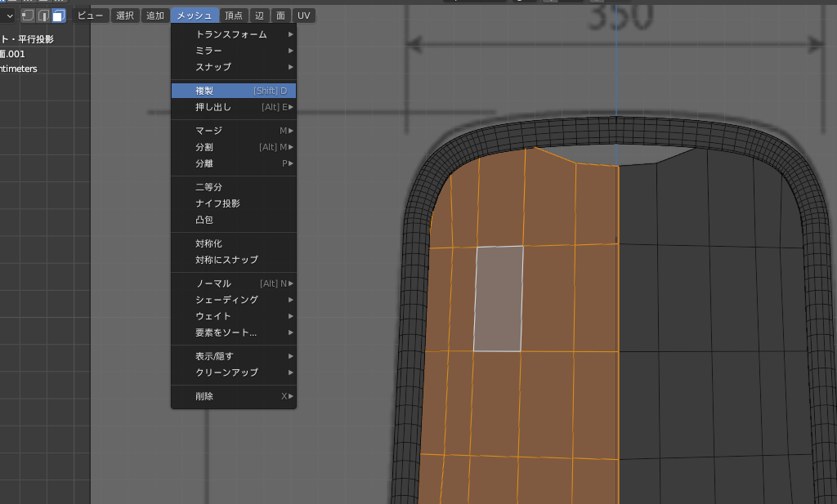Expand the 削除 submenu

click(x=234, y=396)
